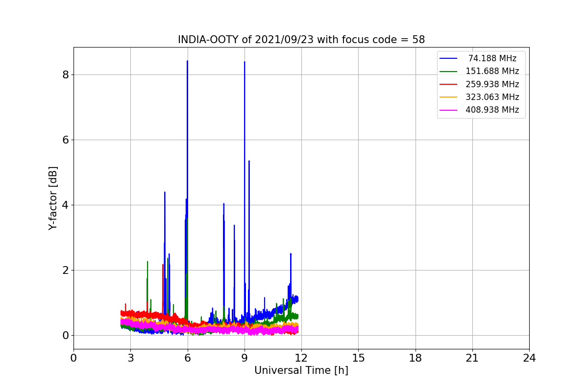The height and width of the screenshot is (392, 588).
Task: Click the magenta legend line for 408.938 MHz
Action: 449,110
